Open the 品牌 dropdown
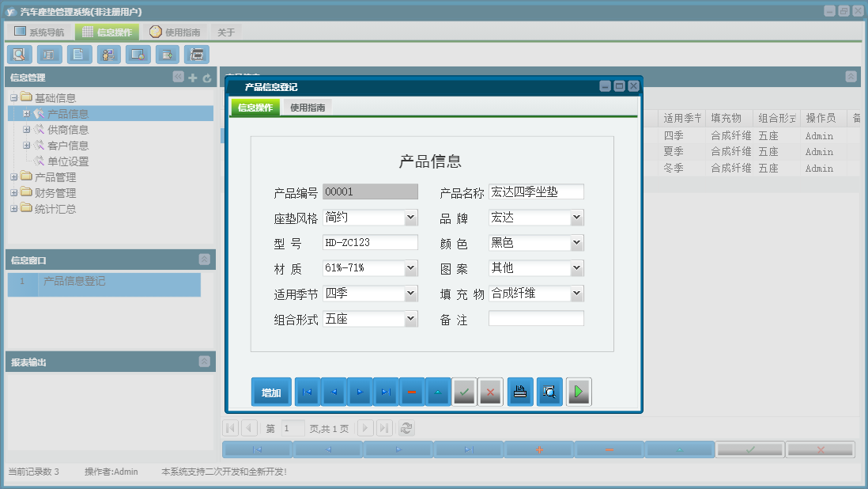 click(x=577, y=218)
